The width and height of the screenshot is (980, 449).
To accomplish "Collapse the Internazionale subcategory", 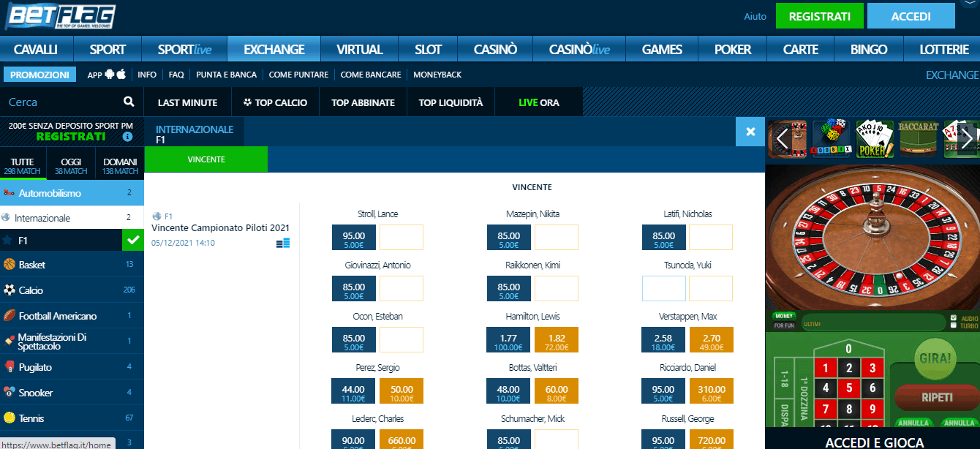I will pyautogui.click(x=72, y=217).
